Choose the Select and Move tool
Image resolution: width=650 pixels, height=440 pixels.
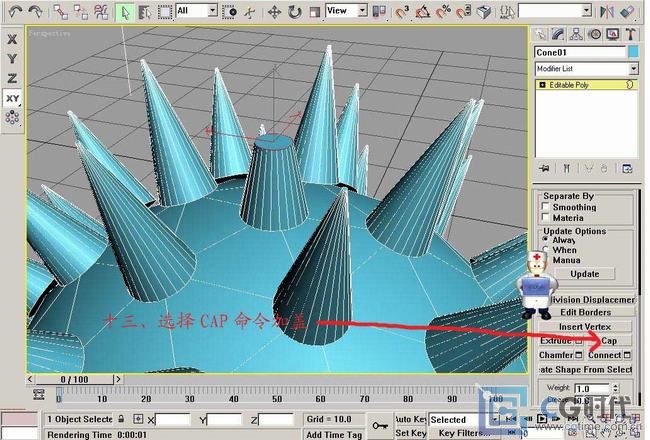click(274, 12)
